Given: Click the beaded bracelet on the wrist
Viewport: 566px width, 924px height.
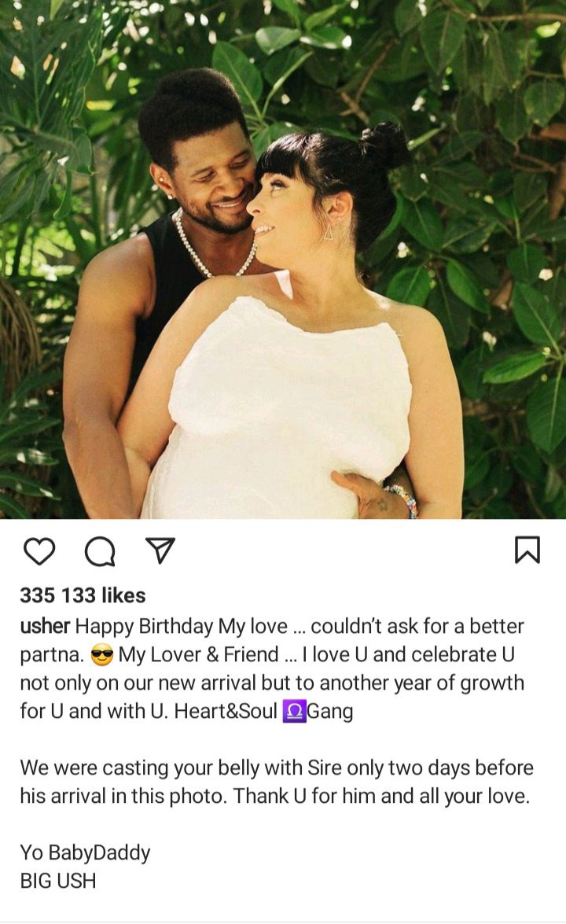Looking at the screenshot, I should [403, 499].
